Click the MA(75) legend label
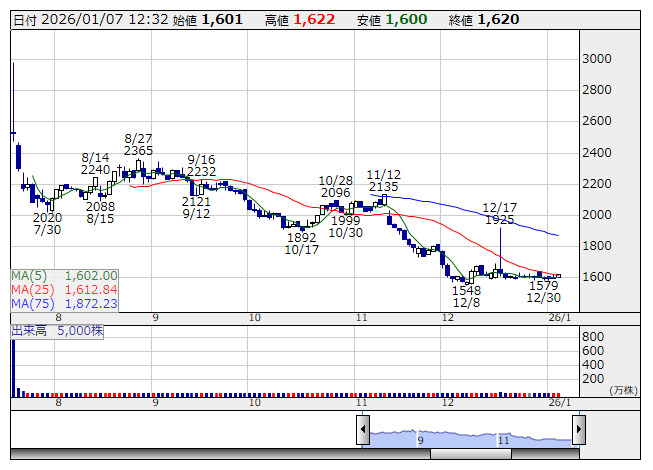The image size is (653, 470). point(28,304)
